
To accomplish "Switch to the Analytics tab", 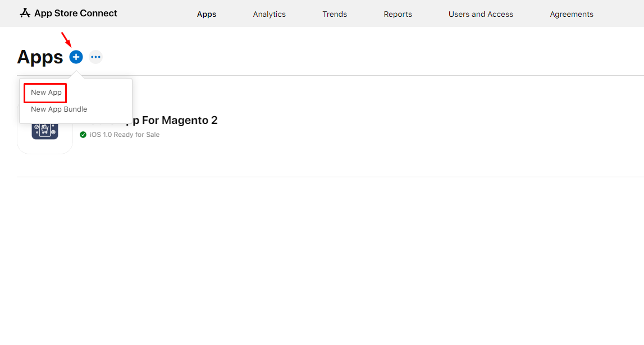I will click(x=269, y=14).
